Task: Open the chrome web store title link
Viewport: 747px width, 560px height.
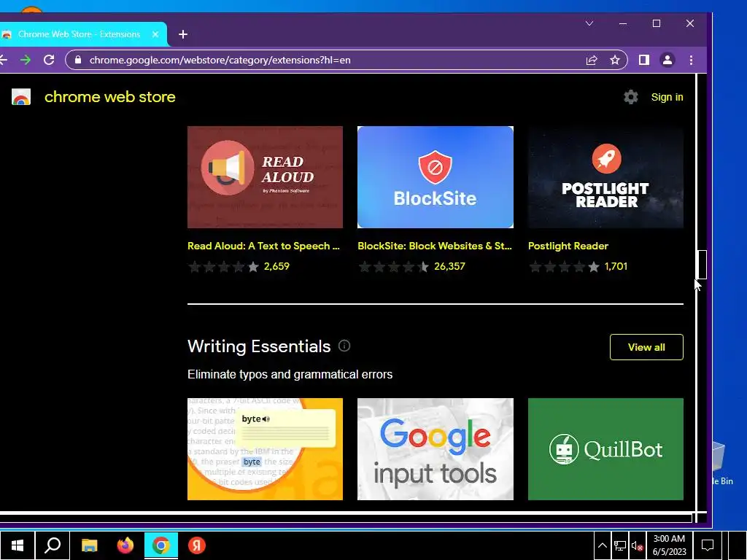Action: point(110,97)
